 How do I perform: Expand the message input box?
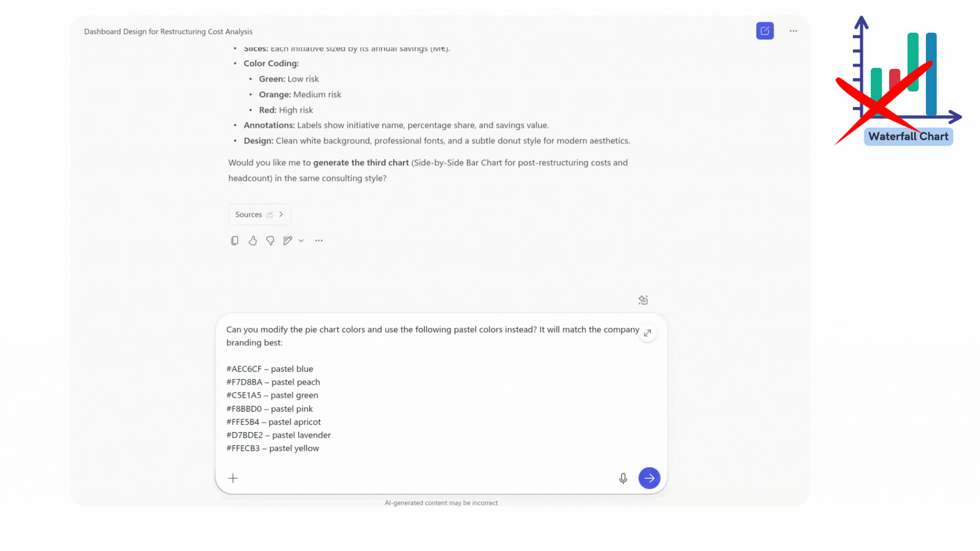(x=647, y=333)
